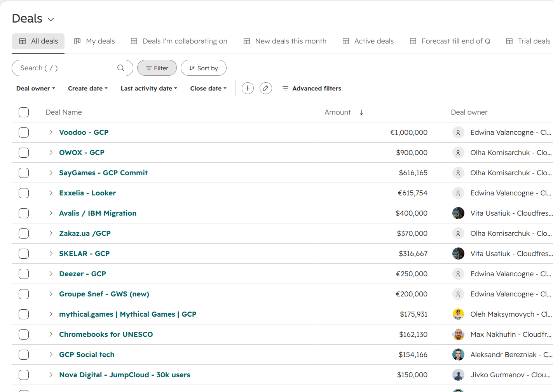Expand the Chromebooks for UNESCO row
The height and width of the screenshot is (392, 553).
pos(51,335)
